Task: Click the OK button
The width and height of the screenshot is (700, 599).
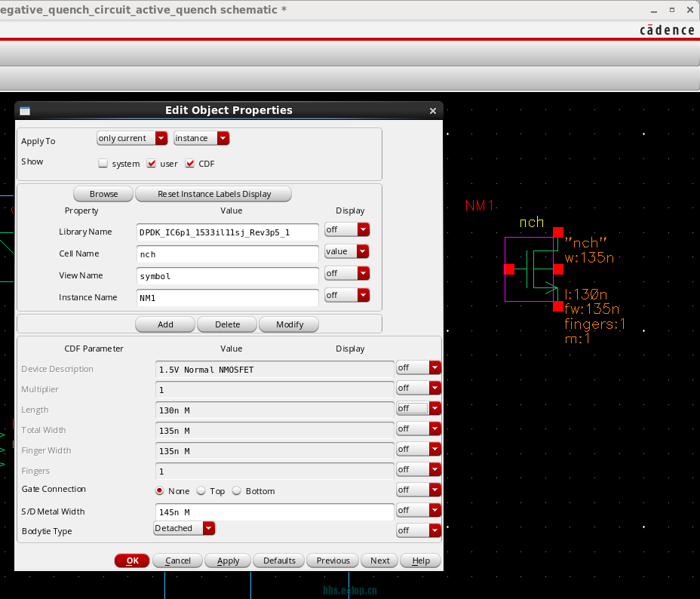Action: point(132,561)
